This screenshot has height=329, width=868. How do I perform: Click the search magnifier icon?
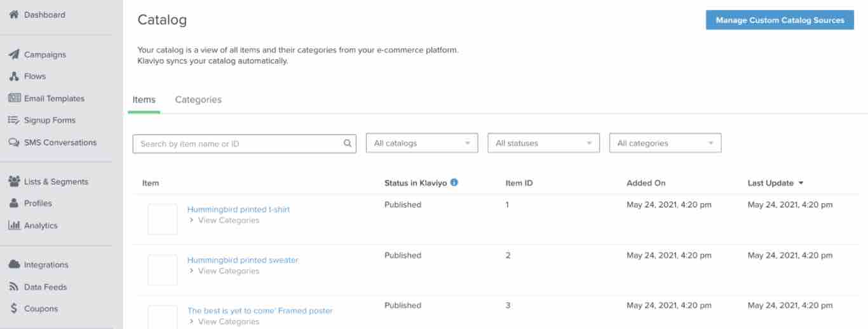click(x=348, y=144)
